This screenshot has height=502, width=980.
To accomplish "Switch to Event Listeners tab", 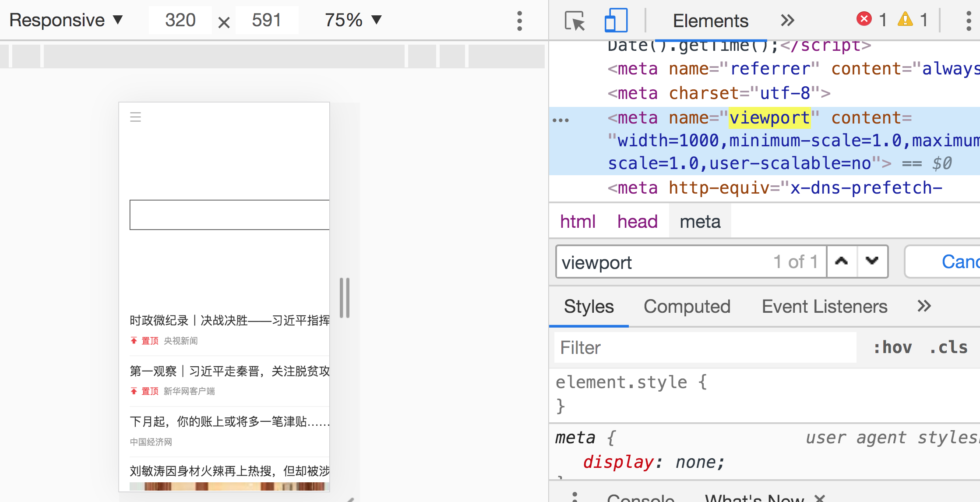I will pos(824,306).
